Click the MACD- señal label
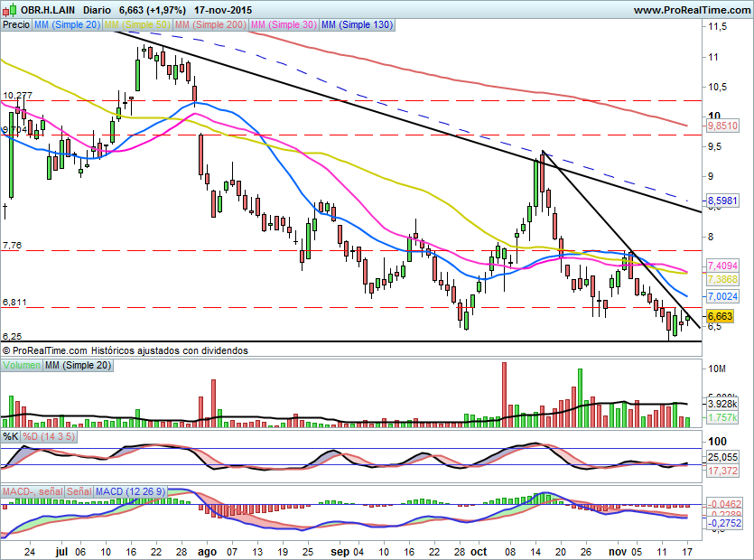Image resolution: width=754 pixels, height=560 pixels. [x=32, y=491]
